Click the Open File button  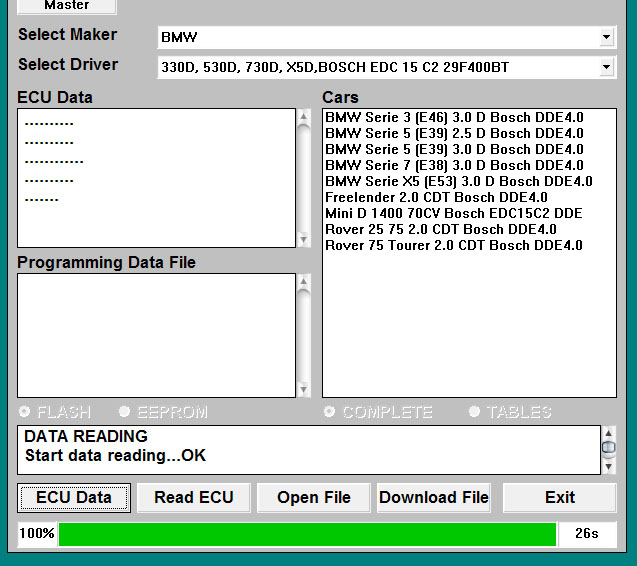click(x=314, y=498)
